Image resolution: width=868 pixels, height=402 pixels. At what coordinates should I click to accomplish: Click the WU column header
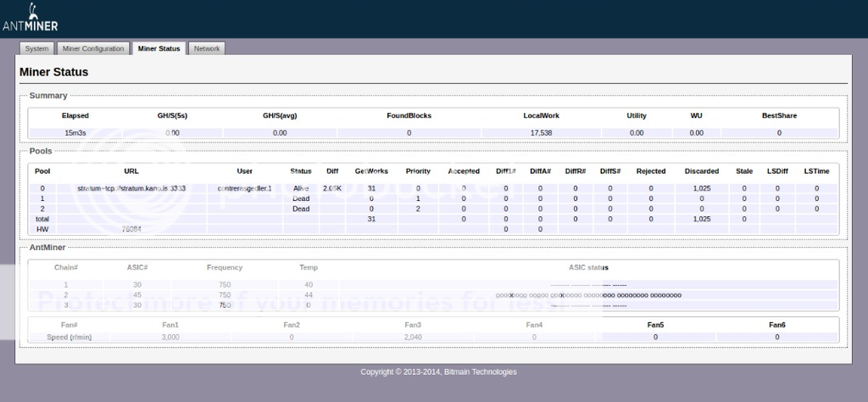click(697, 115)
